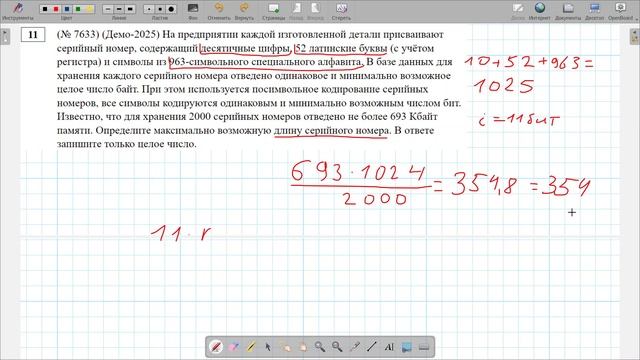Pick the large eraser size

pyautogui.click(x=171, y=9)
